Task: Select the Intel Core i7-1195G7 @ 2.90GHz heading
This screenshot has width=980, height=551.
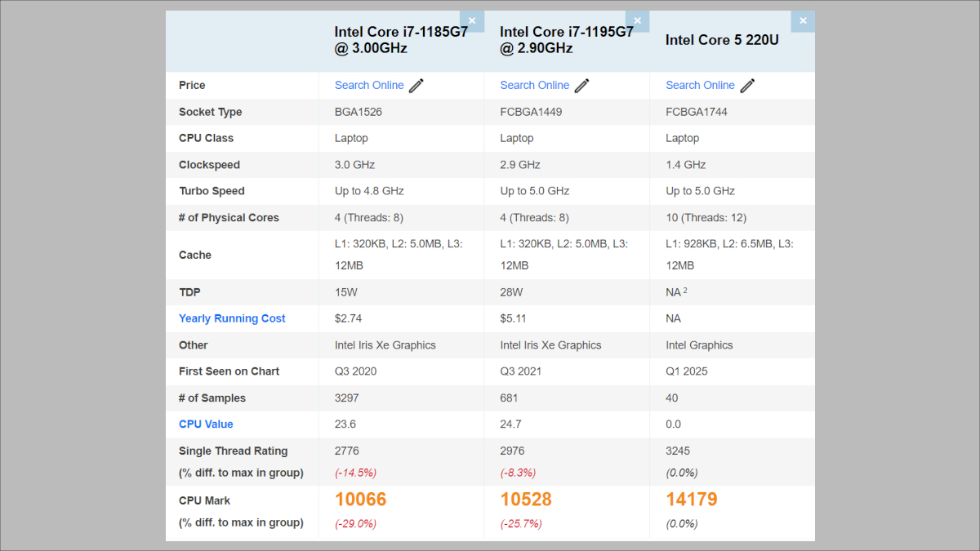Action: (566, 40)
